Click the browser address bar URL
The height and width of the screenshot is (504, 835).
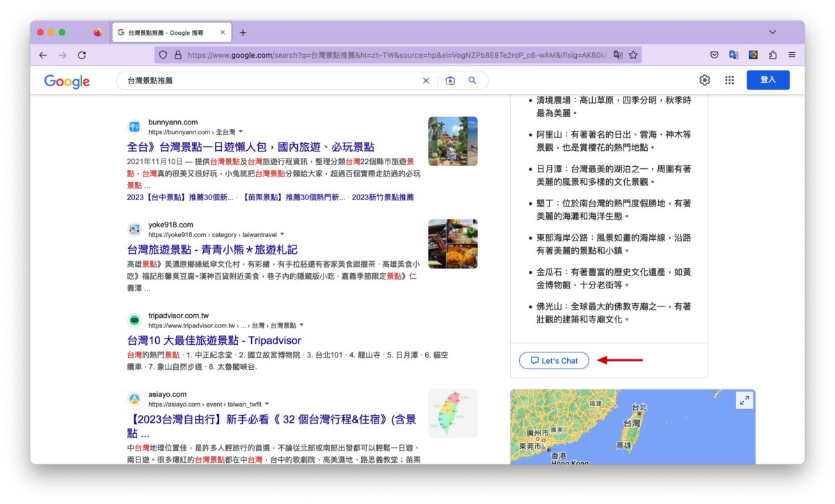coord(397,55)
